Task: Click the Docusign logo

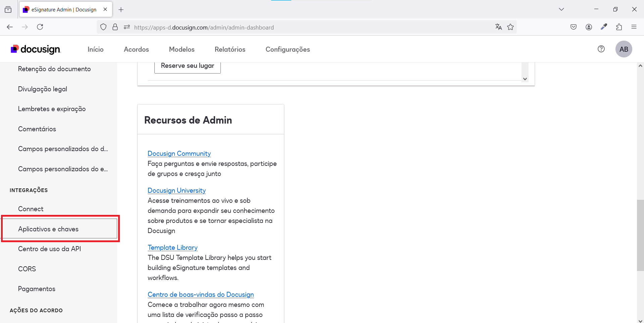Action: click(36, 49)
